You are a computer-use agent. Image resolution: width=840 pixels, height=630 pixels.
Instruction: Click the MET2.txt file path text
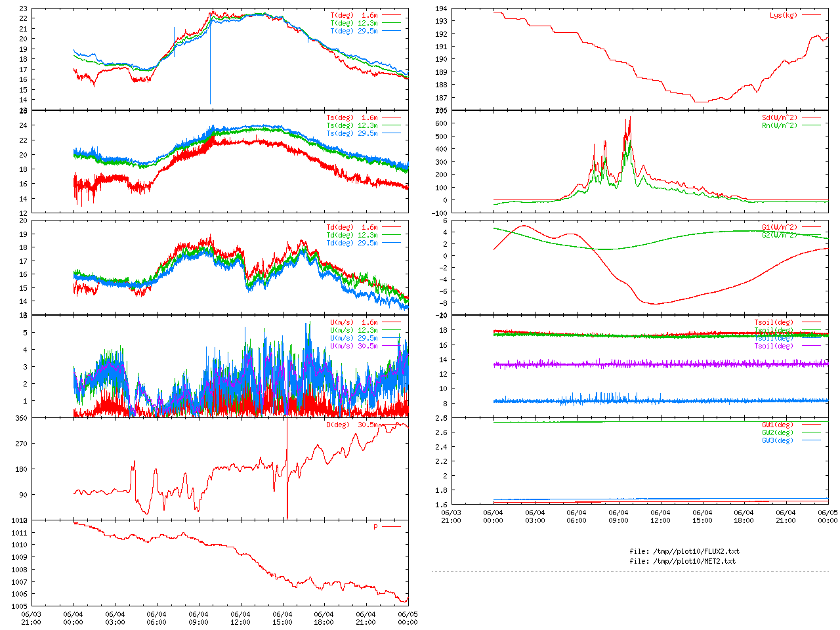(x=682, y=561)
